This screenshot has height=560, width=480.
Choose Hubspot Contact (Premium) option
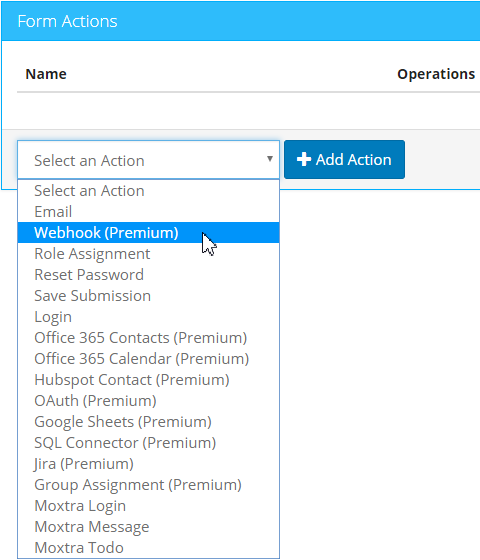point(148,380)
